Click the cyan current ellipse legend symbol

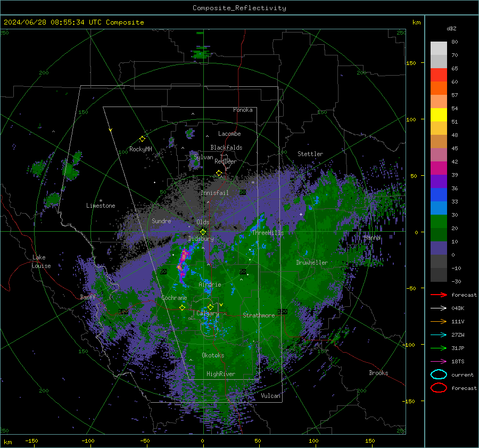point(439,374)
